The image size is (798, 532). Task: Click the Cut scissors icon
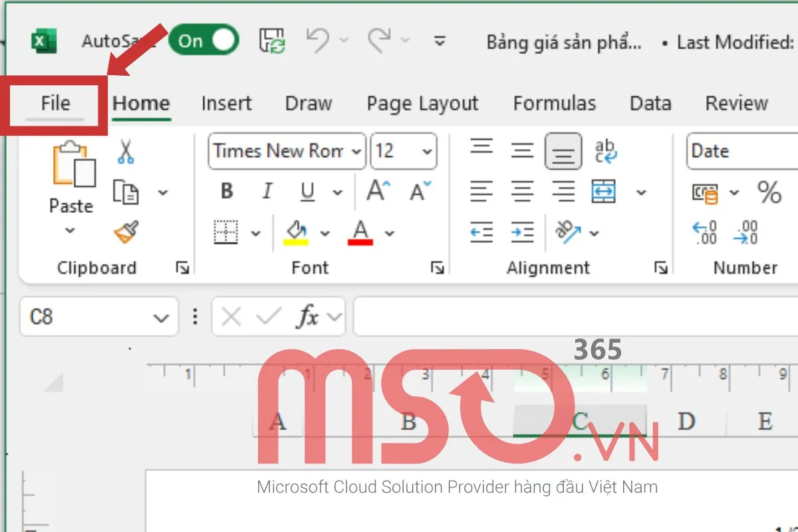[126, 151]
